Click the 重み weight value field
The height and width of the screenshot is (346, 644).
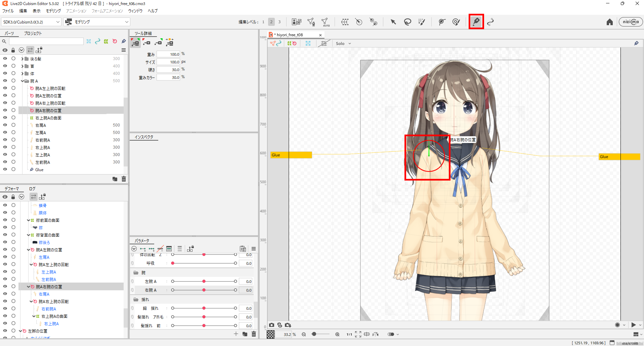(168, 54)
